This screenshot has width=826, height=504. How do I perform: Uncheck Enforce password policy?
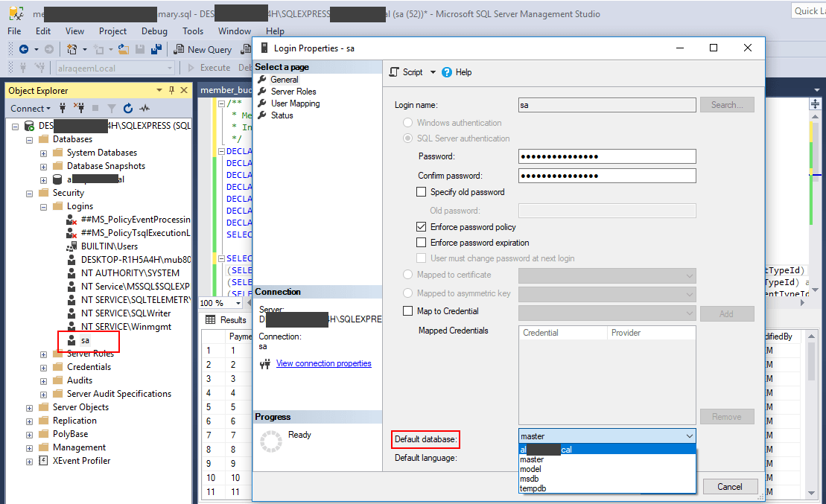[422, 226]
